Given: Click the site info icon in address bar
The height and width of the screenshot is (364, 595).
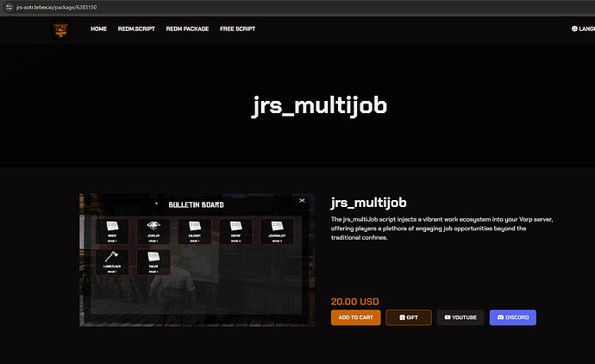Looking at the screenshot, I should [7, 7].
